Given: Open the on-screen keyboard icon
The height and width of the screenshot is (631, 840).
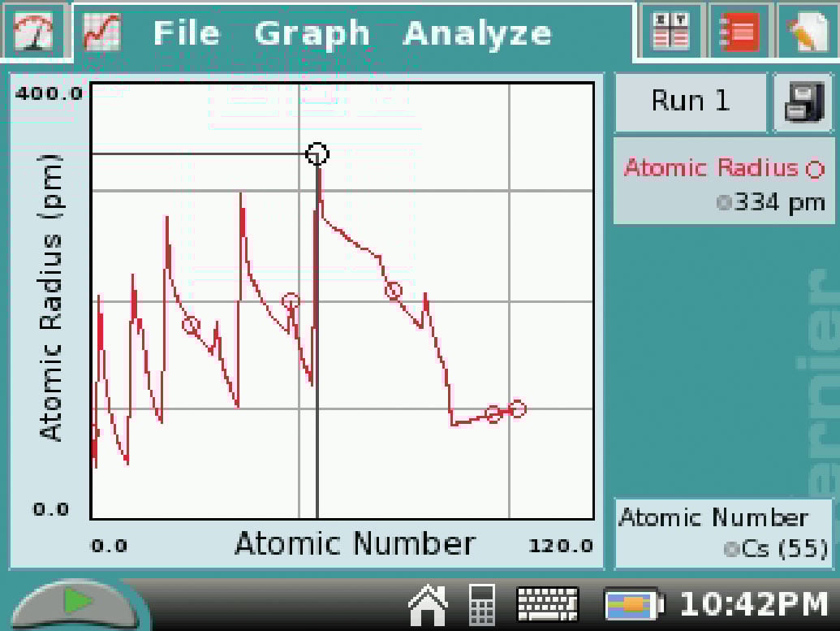Looking at the screenshot, I should [548, 603].
